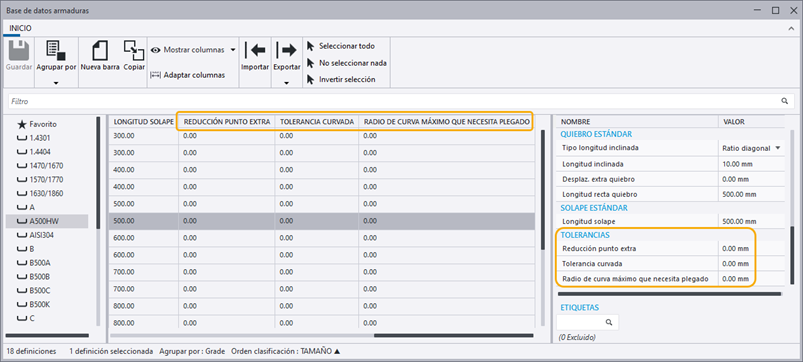Click the (0 Excluido) label
This screenshot has width=803, height=362.
point(577,337)
